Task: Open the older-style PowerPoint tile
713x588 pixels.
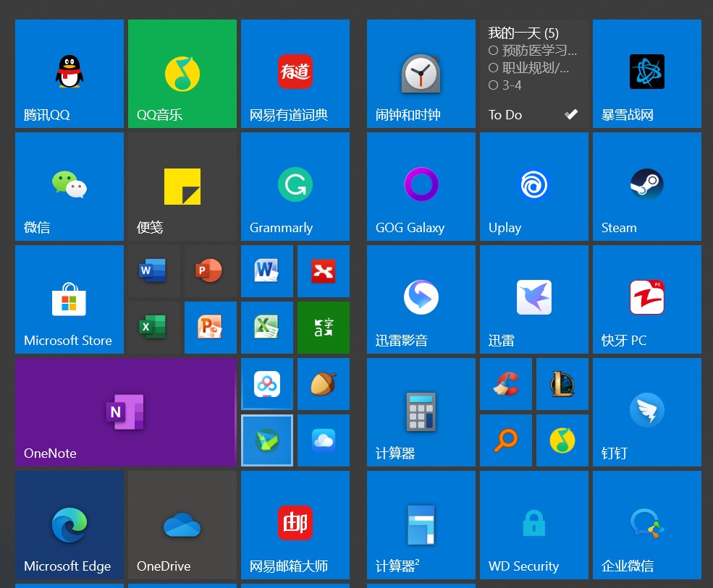Action: (x=211, y=328)
